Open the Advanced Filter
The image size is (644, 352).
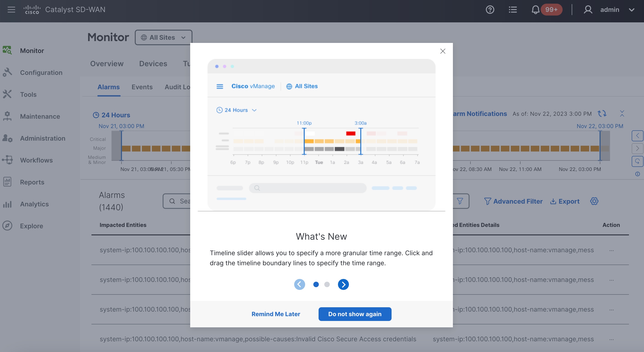coord(513,201)
